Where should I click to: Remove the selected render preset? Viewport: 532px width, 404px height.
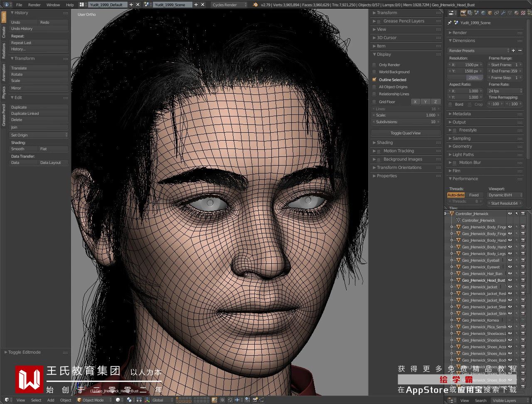[x=520, y=50]
